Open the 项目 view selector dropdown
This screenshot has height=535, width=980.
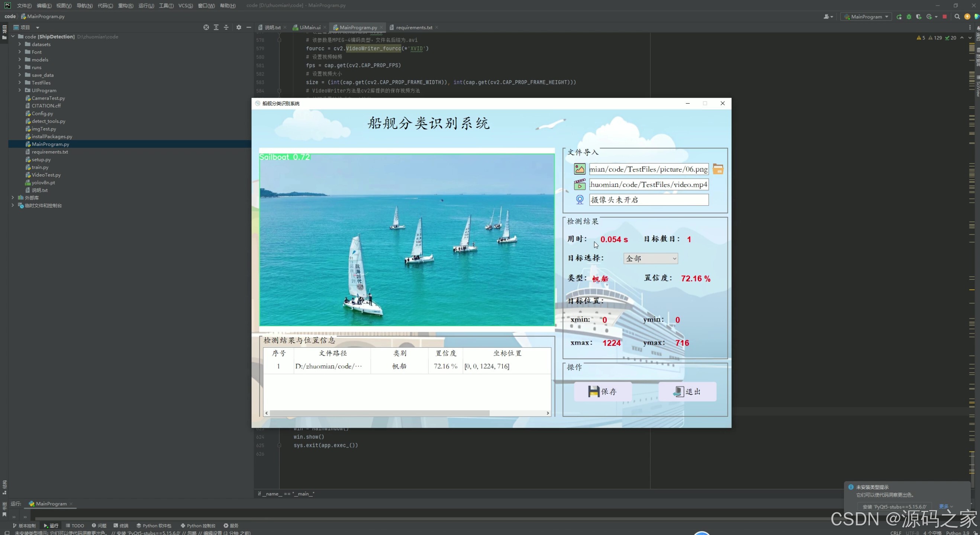tap(27, 27)
